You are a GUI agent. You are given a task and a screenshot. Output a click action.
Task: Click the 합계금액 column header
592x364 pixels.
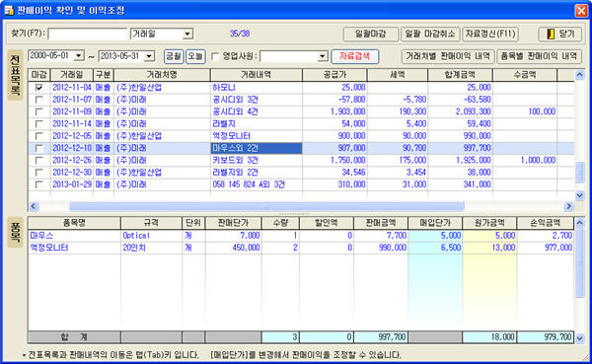460,75
